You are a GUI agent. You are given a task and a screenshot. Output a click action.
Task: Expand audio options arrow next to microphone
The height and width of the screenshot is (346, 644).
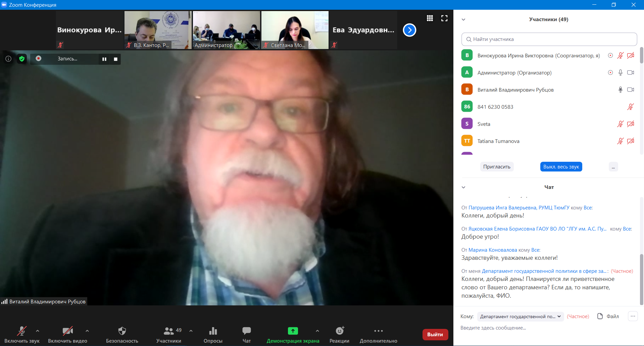tap(38, 331)
